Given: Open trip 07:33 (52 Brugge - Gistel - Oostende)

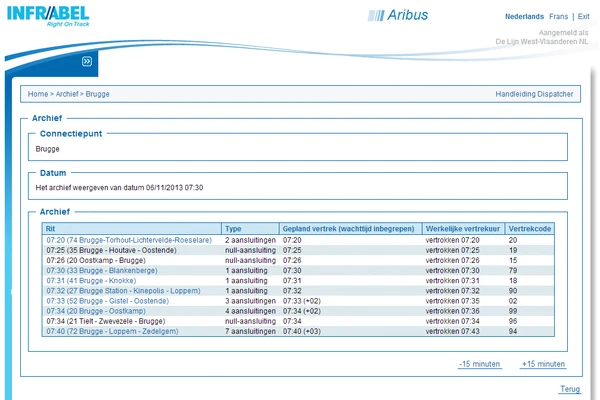Looking at the screenshot, I should pos(108,301).
